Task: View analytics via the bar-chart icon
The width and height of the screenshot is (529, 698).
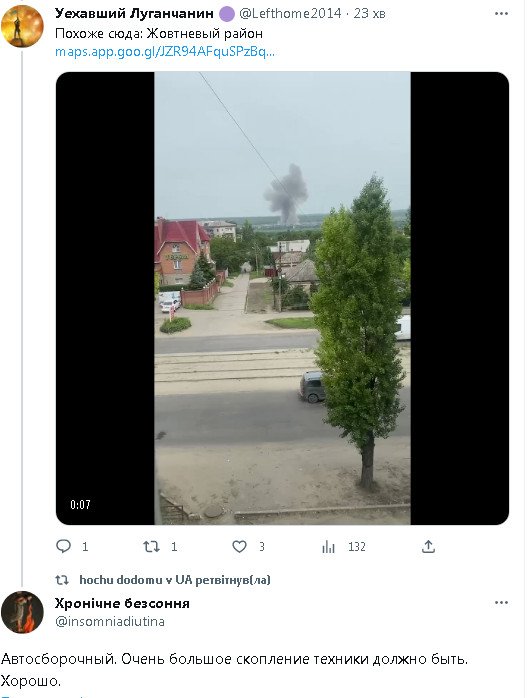Action: click(x=329, y=547)
